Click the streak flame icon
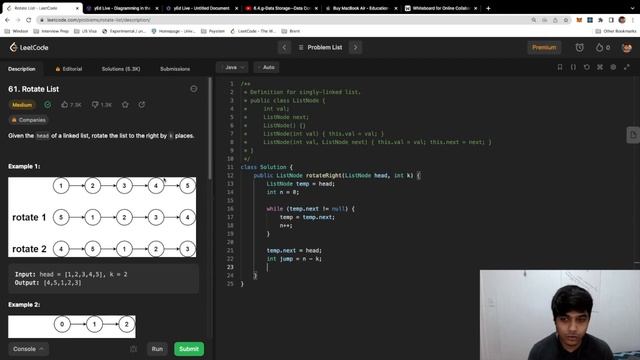 click(x=599, y=47)
